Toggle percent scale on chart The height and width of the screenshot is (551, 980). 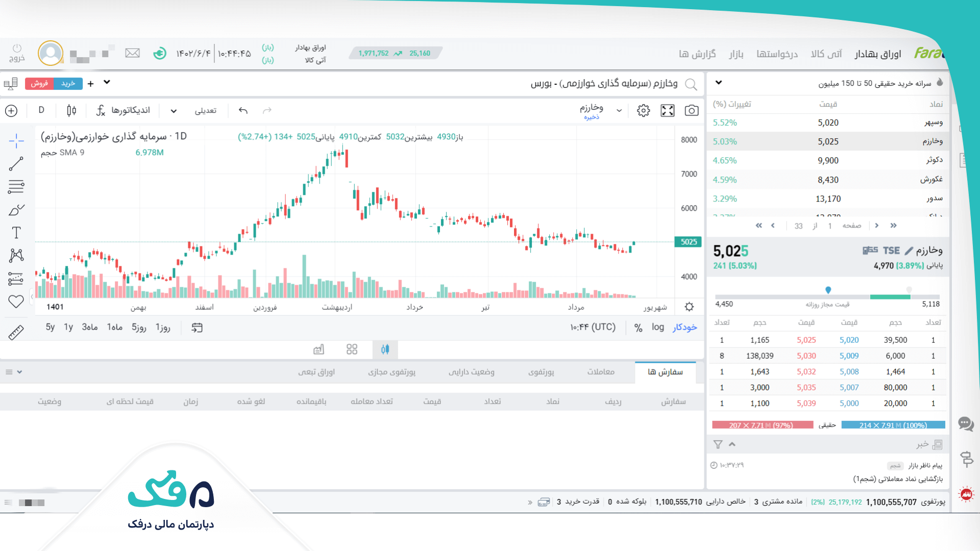coord(638,328)
